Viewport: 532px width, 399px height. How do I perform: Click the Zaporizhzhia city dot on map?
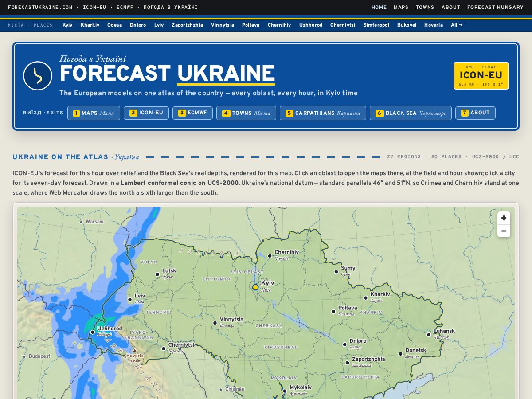click(x=347, y=363)
